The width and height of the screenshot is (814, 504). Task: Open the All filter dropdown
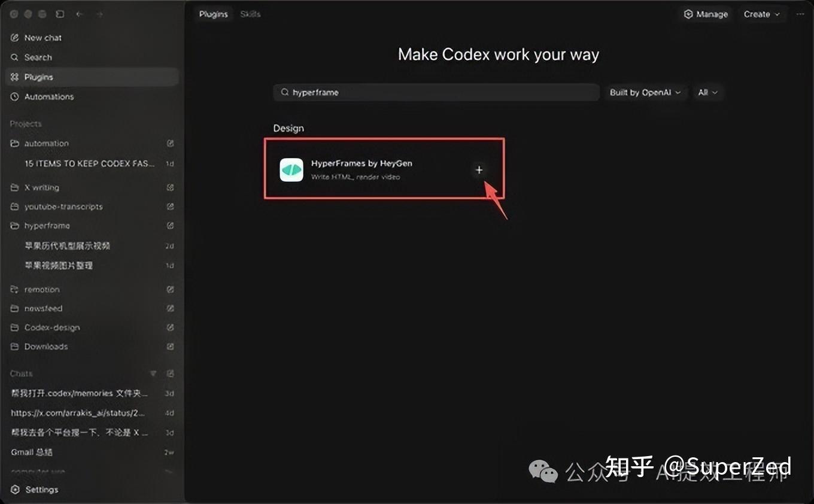(707, 92)
